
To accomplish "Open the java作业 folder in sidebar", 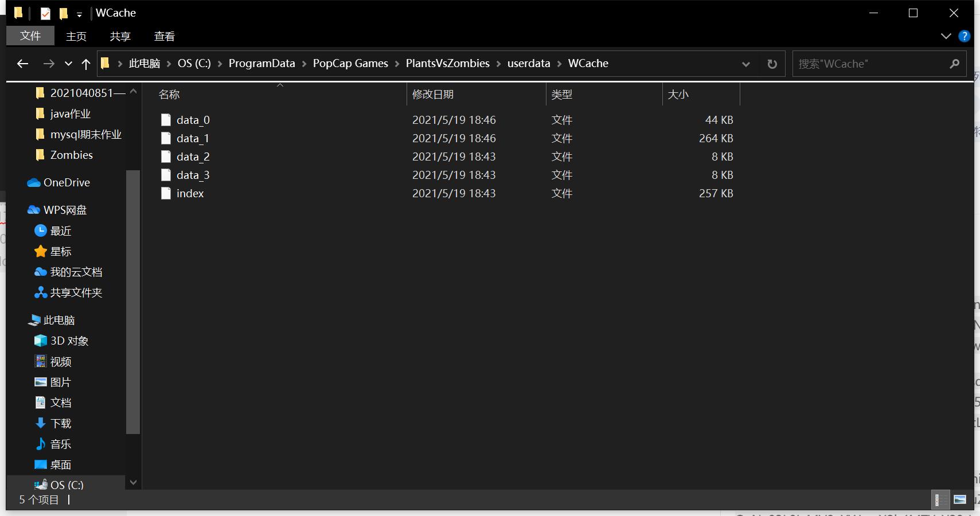I will [x=63, y=114].
